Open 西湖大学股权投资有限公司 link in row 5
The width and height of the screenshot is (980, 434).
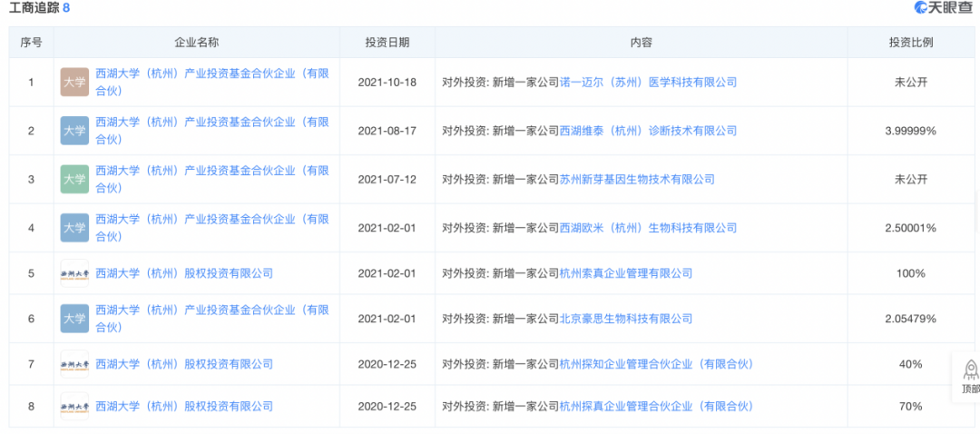coord(183,273)
